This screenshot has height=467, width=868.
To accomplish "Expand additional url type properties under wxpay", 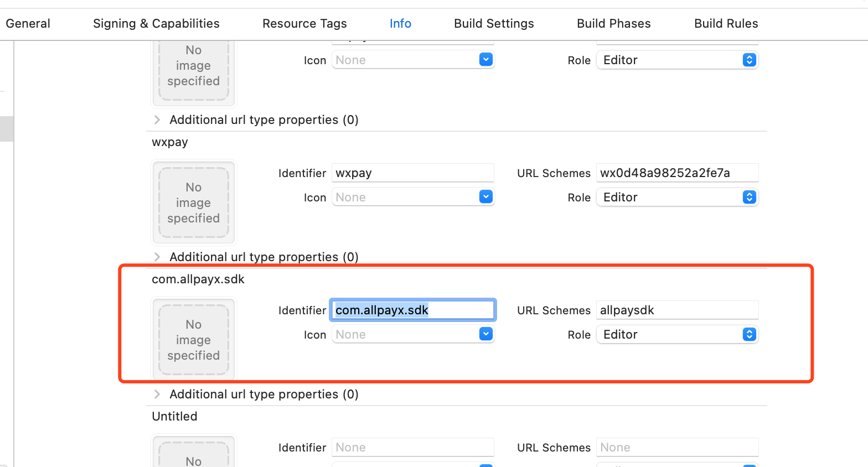I will pos(157,257).
